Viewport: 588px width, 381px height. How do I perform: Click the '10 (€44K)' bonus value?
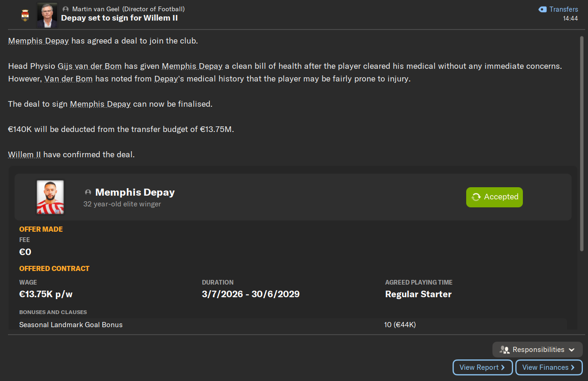pos(400,325)
